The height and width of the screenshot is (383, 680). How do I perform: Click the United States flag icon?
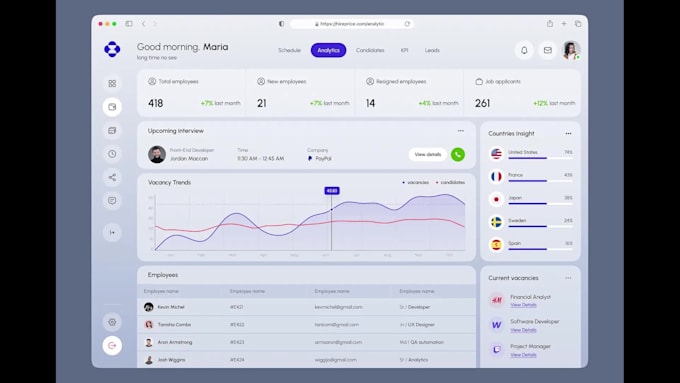496,154
